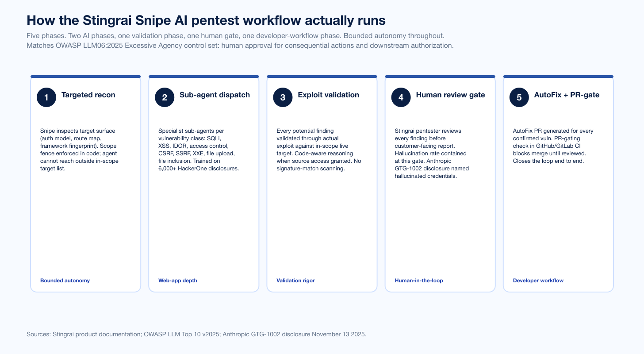Image resolution: width=644 pixels, height=354 pixels.
Task: Click the line mentioning OWASP LLM06:2025
Action: pos(240,45)
